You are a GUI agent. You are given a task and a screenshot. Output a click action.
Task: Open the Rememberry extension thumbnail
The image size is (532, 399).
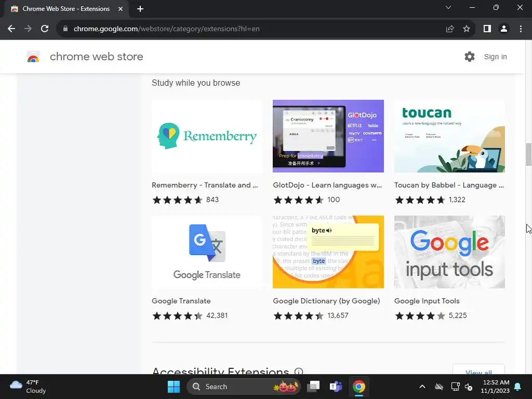click(x=207, y=136)
